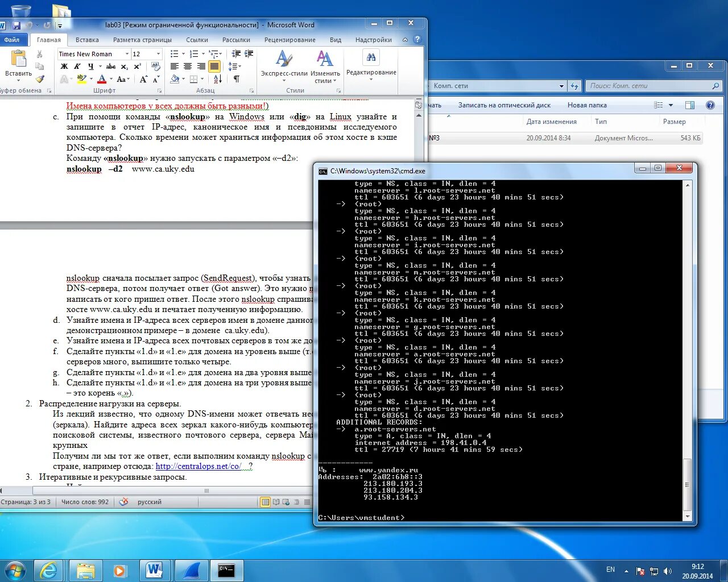Switch to the Вставка tab
This screenshot has height=582, width=728.
click(87, 40)
